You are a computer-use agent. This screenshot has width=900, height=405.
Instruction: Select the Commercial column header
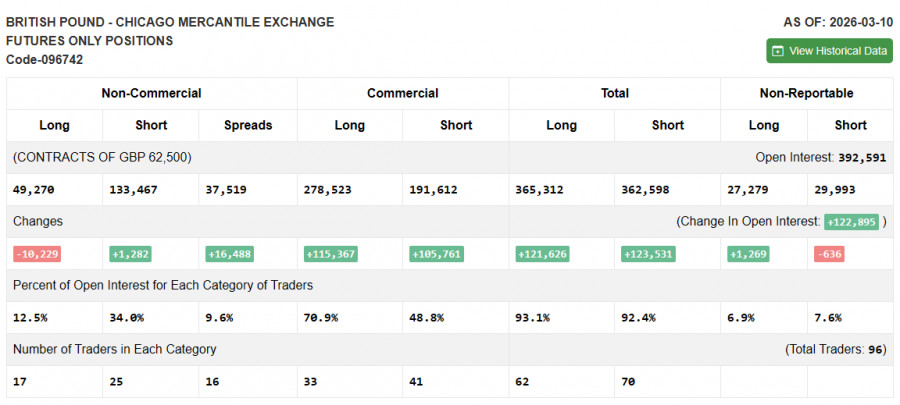(402, 93)
